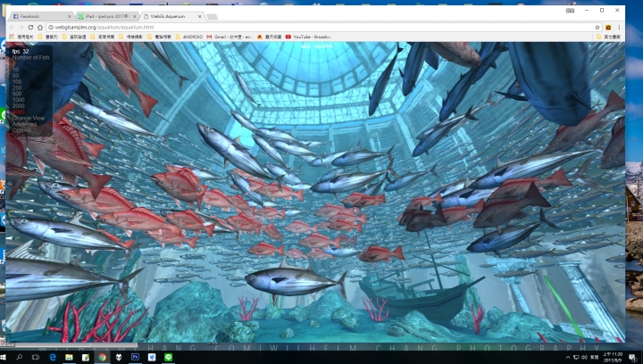The height and width of the screenshot is (364, 643).
Task: Close the iPad pro 2017 tab
Action: pos(135,16)
